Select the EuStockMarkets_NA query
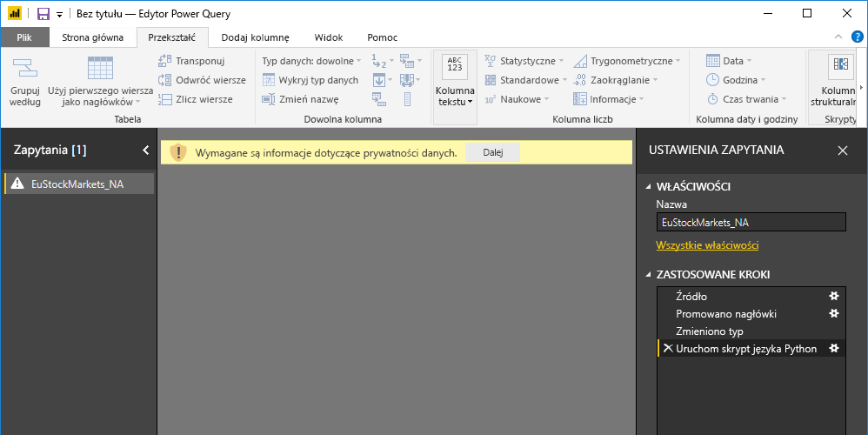868x435 pixels. point(78,184)
